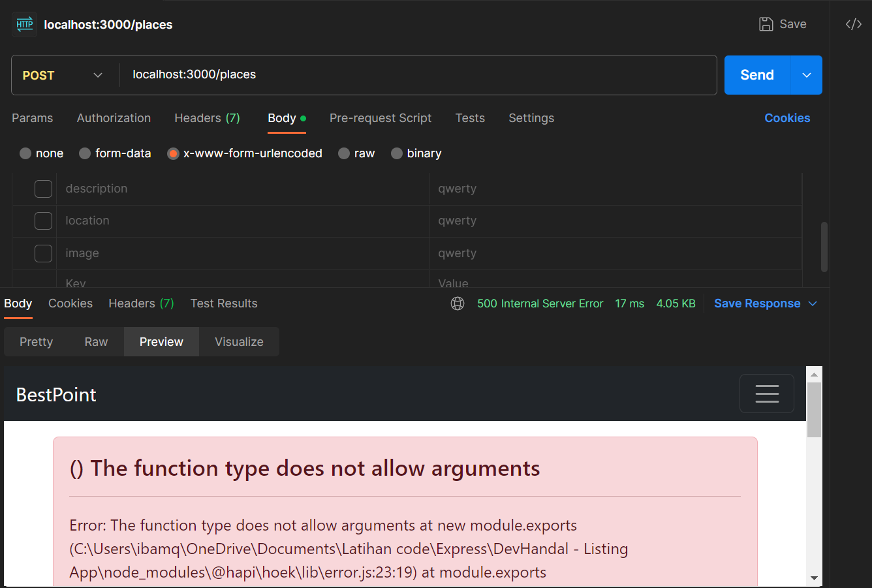The height and width of the screenshot is (588, 872).
Task: Click the 500 Internal Server Error status
Action: point(540,303)
